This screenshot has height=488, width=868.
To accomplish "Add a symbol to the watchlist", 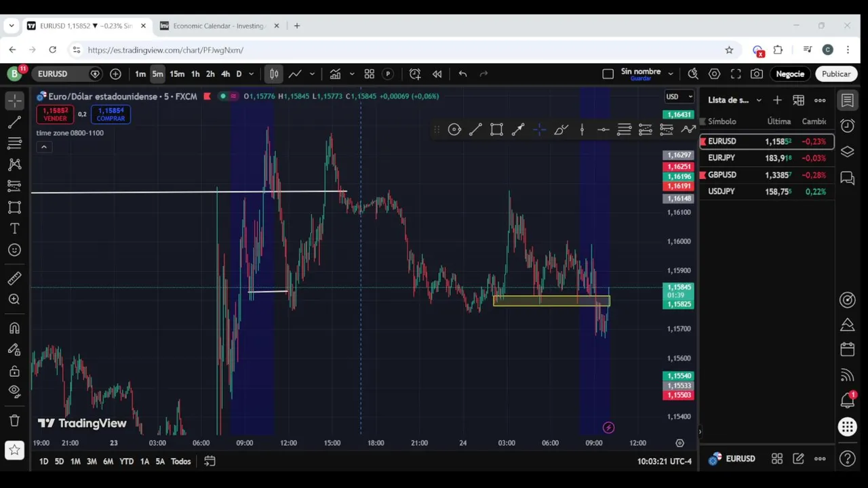I will (777, 100).
